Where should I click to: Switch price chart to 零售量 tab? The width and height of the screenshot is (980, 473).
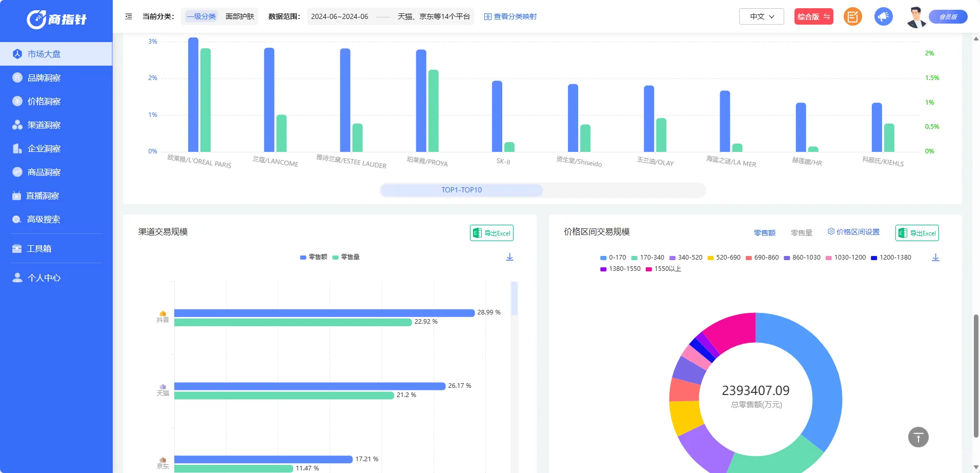click(801, 233)
